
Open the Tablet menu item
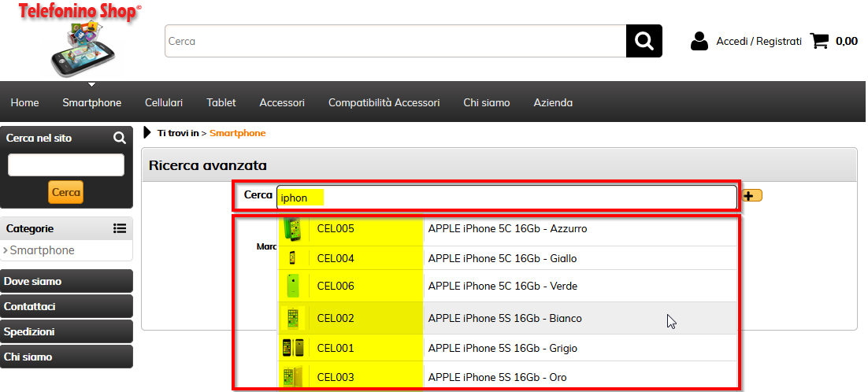tap(221, 102)
